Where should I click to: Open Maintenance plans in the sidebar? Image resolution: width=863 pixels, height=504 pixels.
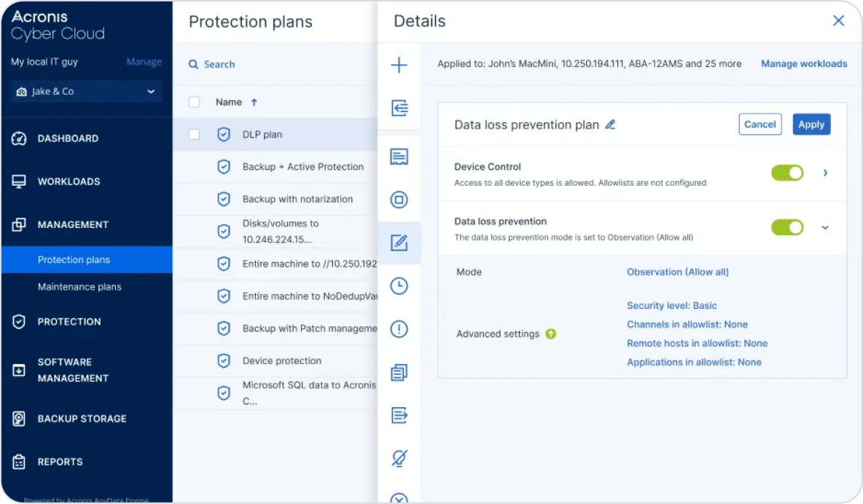(79, 287)
